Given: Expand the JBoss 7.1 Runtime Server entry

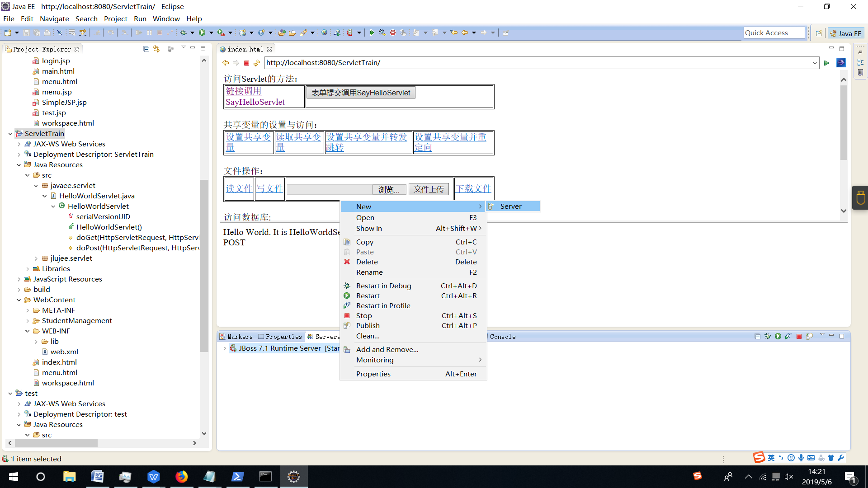Looking at the screenshot, I should (x=225, y=348).
